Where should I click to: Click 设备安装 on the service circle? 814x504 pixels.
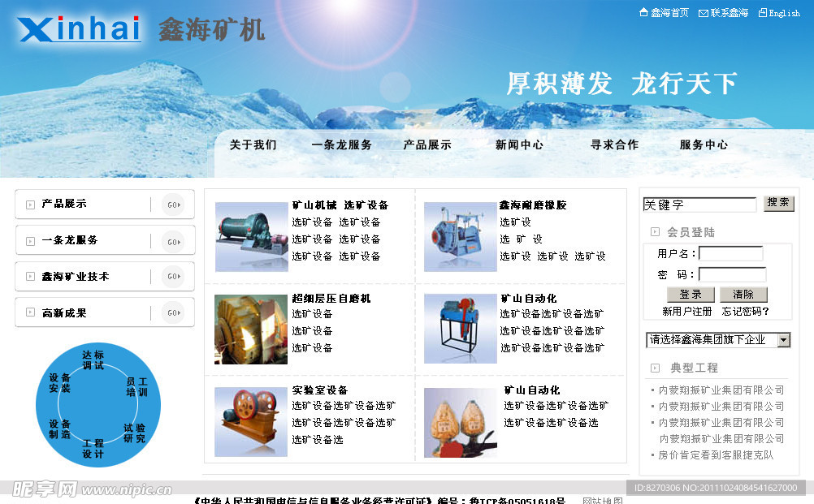[59, 383]
